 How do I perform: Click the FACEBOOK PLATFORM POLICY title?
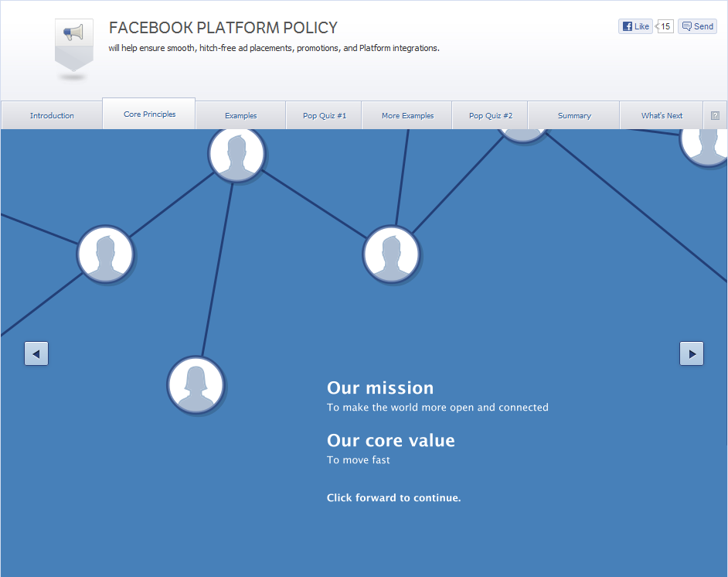(x=223, y=28)
